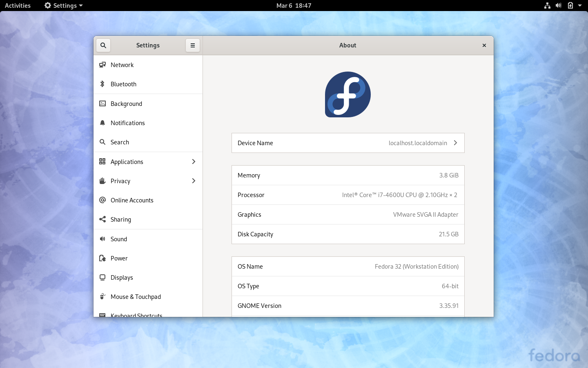Select the Background panel

(148, 103)
